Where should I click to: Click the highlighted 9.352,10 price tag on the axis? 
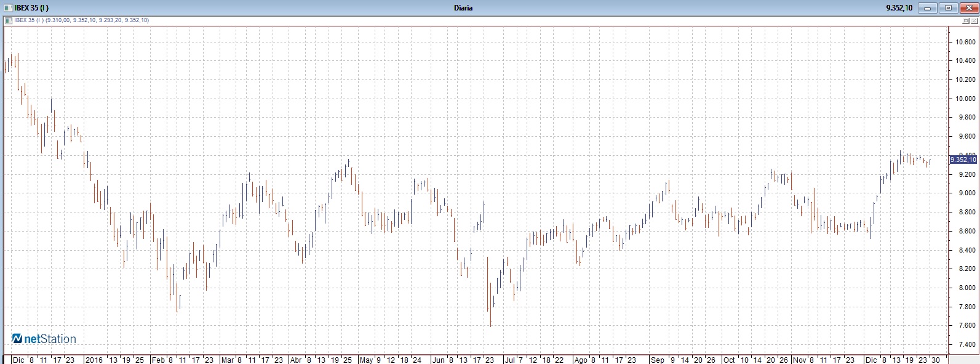[x=963, y=160]
